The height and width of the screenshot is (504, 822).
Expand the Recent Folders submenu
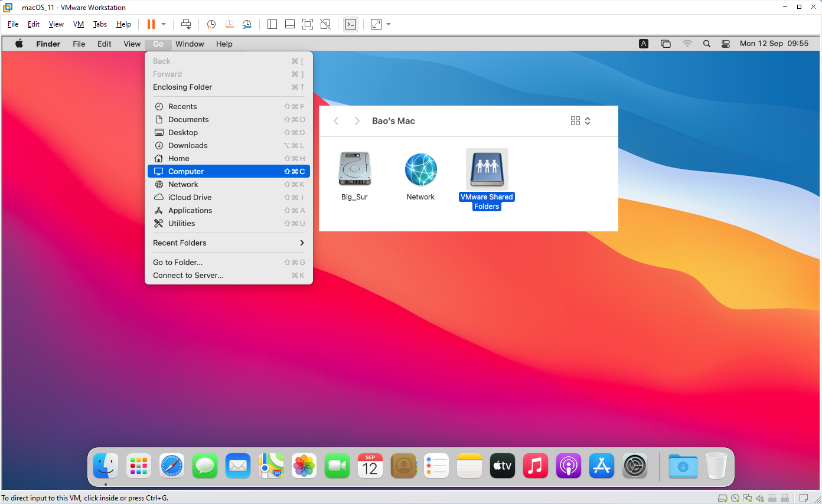click(x=229, y=243)
